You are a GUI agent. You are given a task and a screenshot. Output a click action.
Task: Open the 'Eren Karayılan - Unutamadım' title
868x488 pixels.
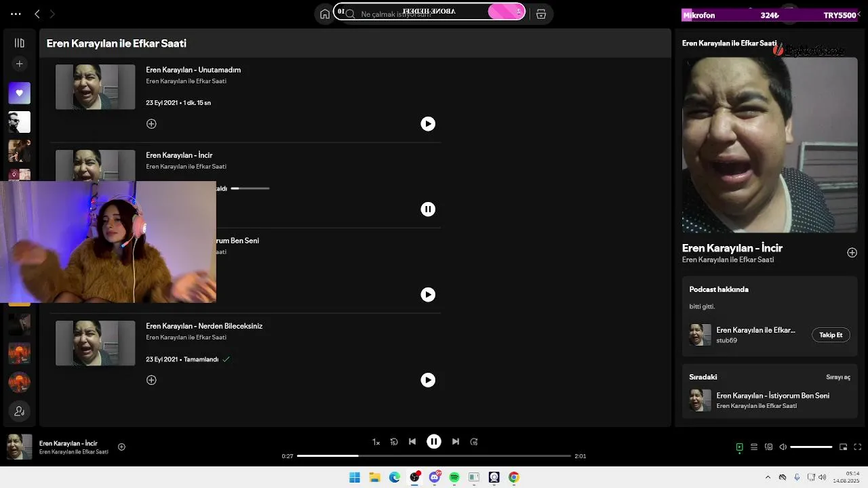point(193,70)
